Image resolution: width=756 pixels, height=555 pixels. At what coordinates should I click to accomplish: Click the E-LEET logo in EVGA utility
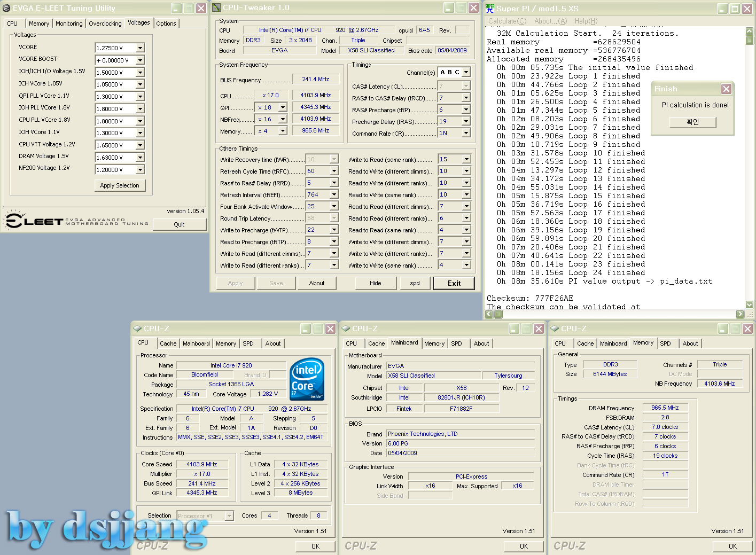35,221
